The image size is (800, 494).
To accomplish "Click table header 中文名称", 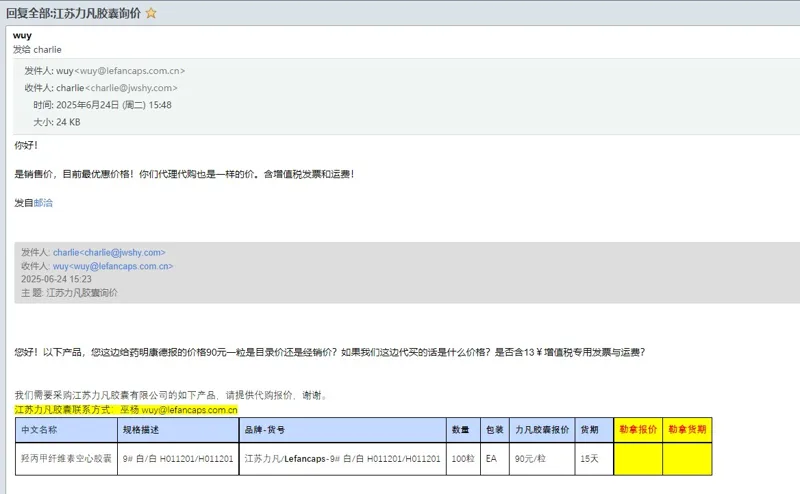I will click(x=67, y=430).
